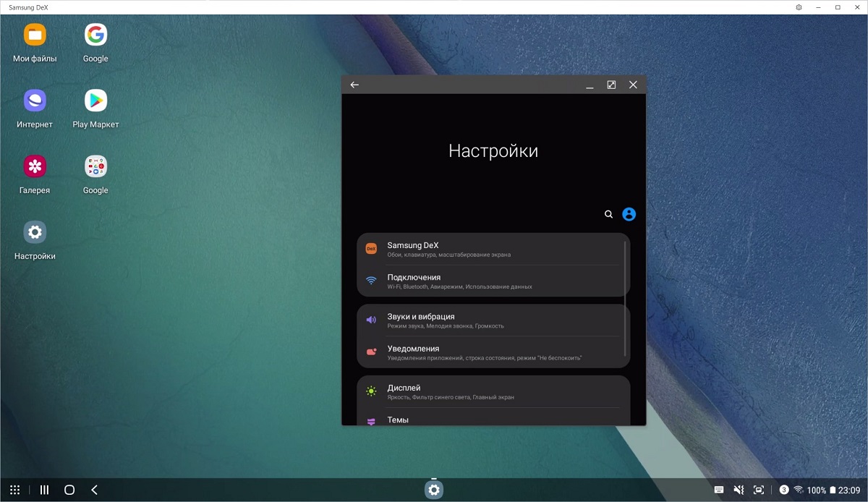Open the Настройки desktop shortcut
The width and height of the screenshot is (868, 502).
(35, 232)
